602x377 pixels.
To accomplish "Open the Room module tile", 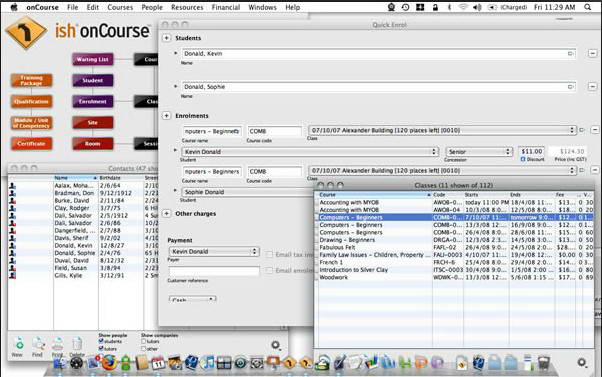I will [x=93, y=144].
